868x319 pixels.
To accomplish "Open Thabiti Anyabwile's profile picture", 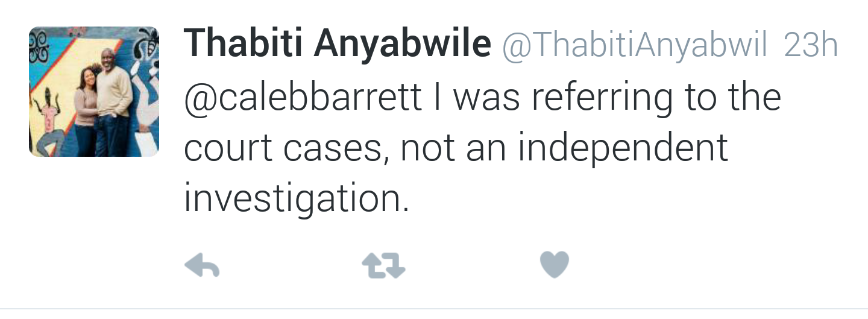I will [x=94, y=92].
